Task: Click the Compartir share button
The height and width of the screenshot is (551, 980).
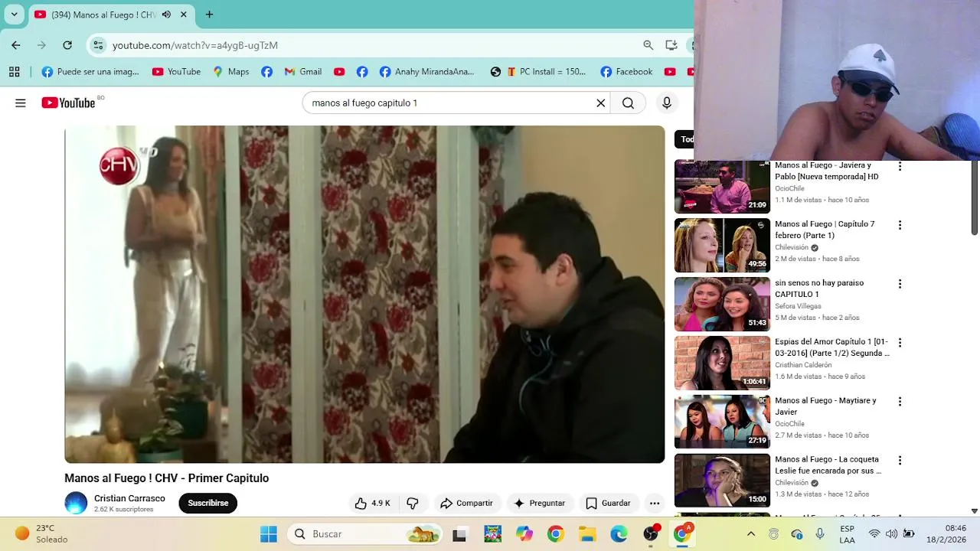Action: point(466,503)
